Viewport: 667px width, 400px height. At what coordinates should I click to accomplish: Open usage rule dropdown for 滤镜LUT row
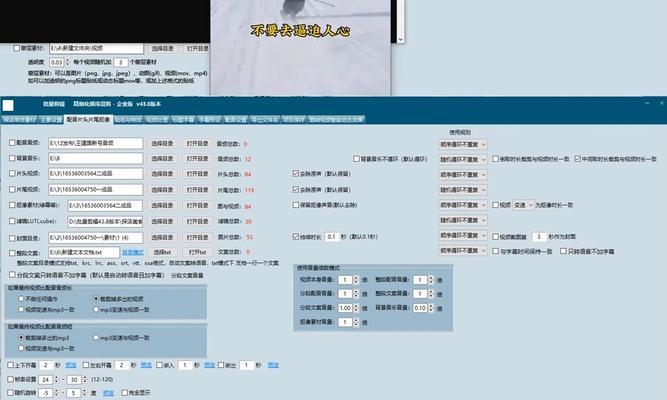[463, 220]
